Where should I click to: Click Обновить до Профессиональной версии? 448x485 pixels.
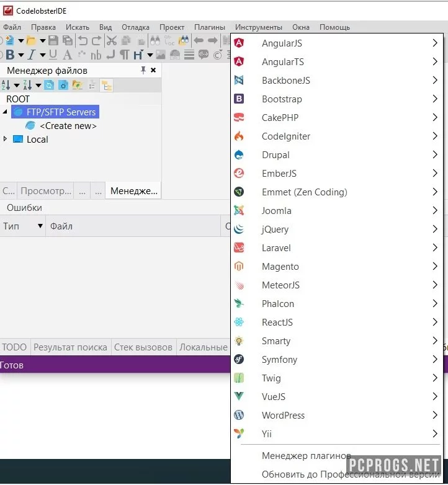(x=351, y=474)
